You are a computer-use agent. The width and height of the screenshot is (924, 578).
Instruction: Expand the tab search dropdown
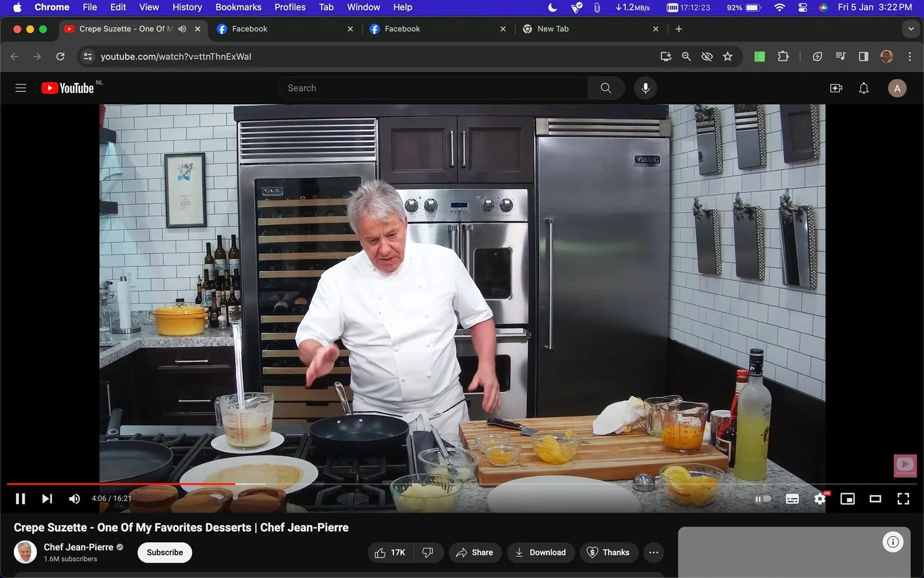[x=911, y=29]
